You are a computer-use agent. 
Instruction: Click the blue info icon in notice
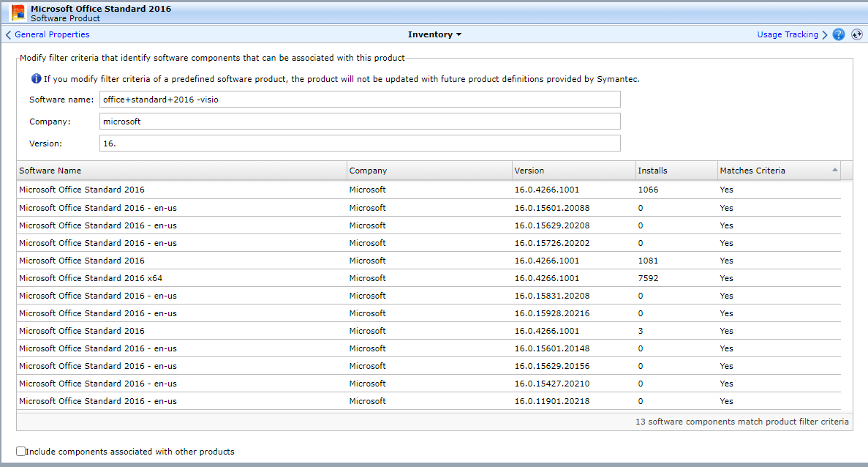[36, 78]
